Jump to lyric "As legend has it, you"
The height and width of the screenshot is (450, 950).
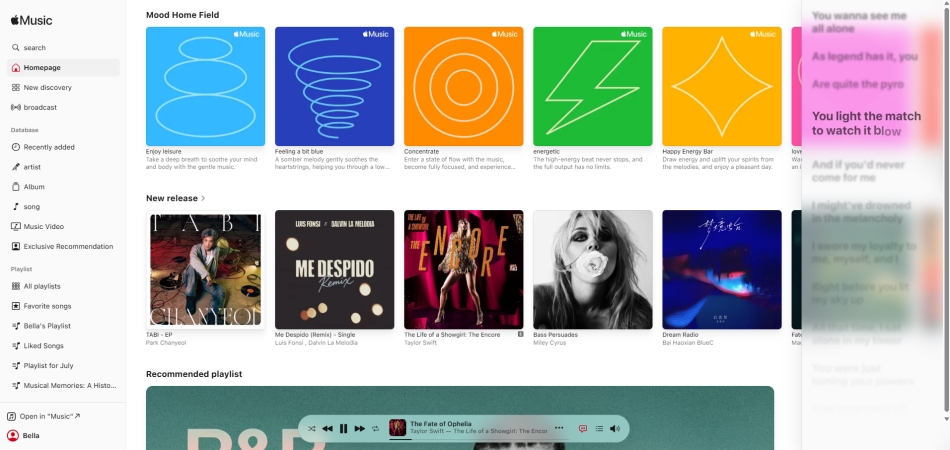click(x=865, y=56)
